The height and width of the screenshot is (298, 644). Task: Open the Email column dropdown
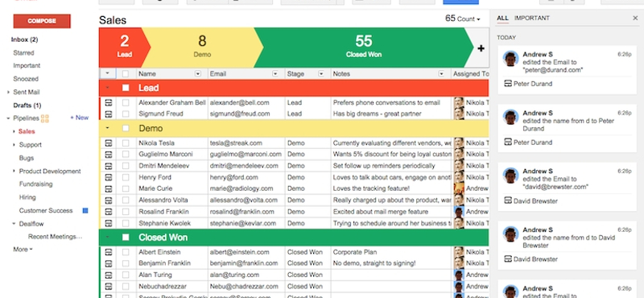coord(275,74)
